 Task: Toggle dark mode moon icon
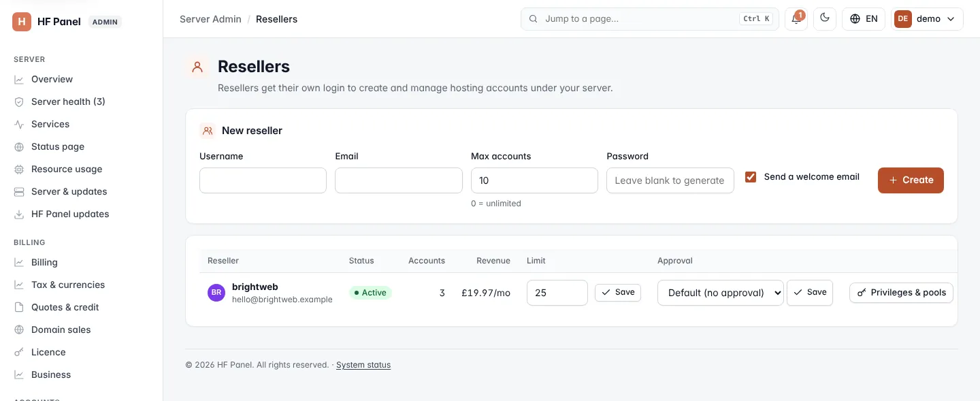(826, 19)
